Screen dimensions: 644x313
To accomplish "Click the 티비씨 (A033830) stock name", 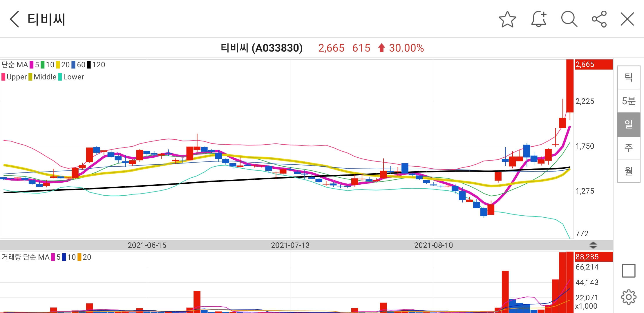I will point(261,48).
